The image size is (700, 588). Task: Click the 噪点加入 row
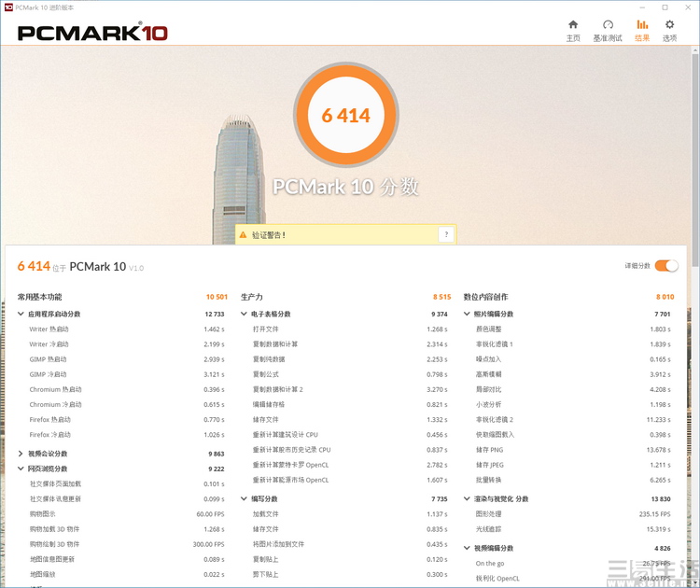tap(573, 359)
